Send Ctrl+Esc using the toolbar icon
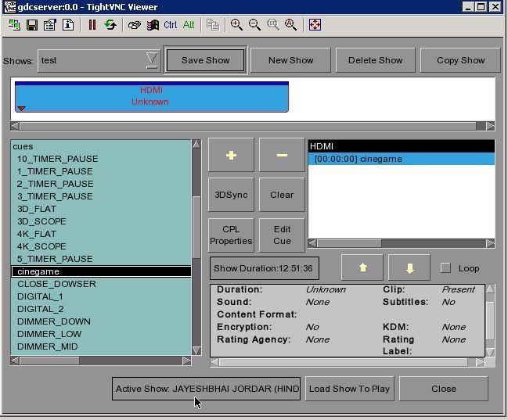The width and height of the screenshot is (508, 420). click(x=153, y=25)
